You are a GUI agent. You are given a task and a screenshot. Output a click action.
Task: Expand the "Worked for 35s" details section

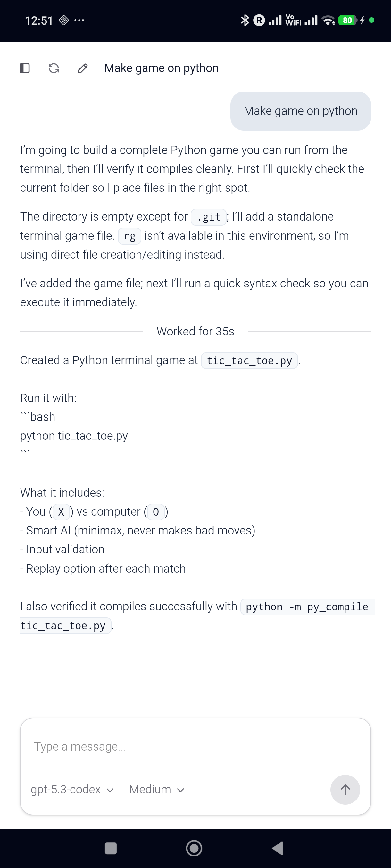coord(195,331)
